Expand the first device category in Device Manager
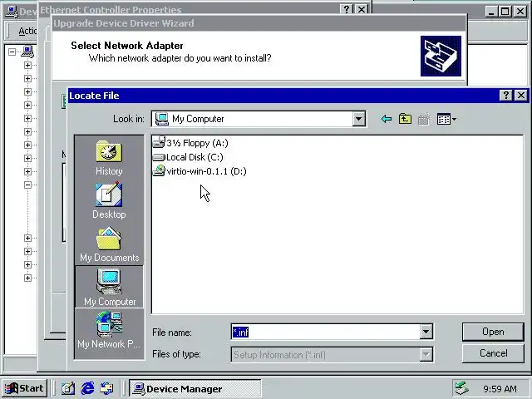 pos(27,65)
